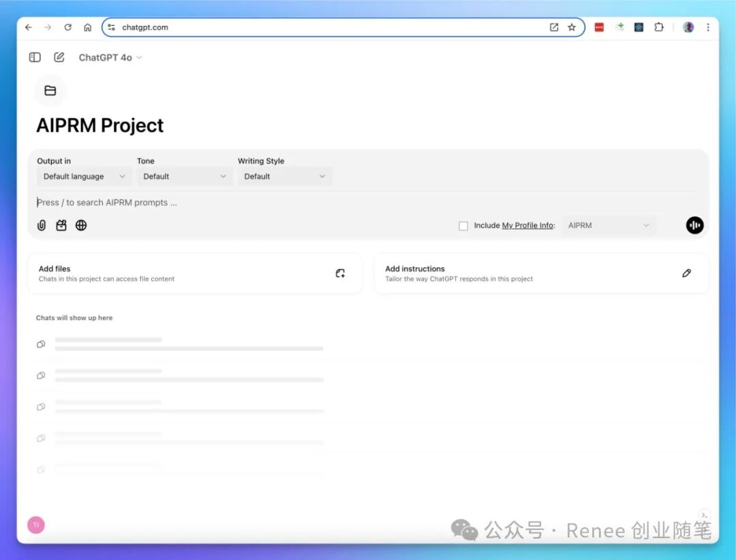Bookmark this page with the star
This screenshot has width=736, height=560.
point(572,27)
